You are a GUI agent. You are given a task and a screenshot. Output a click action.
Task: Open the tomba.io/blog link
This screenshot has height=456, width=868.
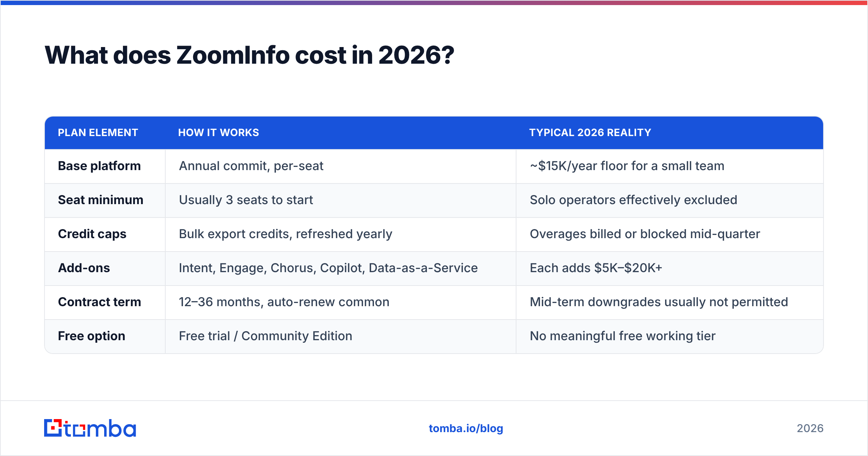click(466, 428)
